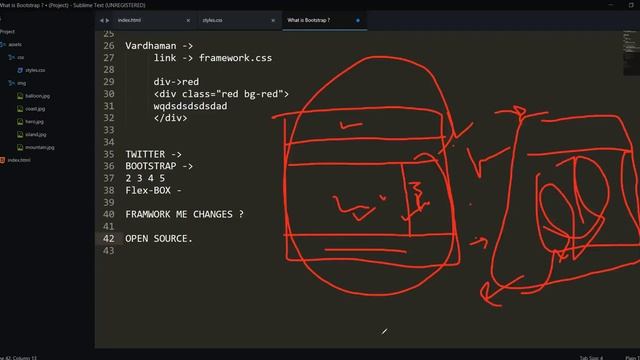Click the line "div->red"
Viewport: 640px width, 360px height.
click(x=176, y=82)
